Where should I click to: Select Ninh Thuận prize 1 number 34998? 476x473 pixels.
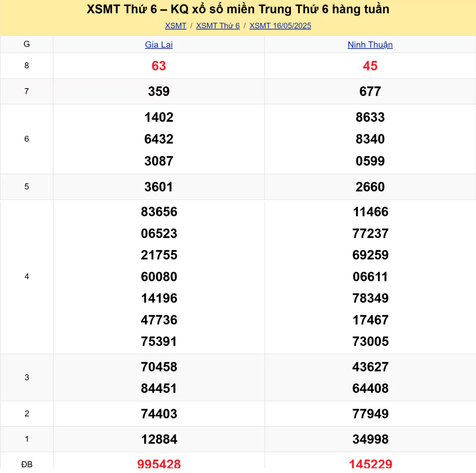tap(370, 440)
